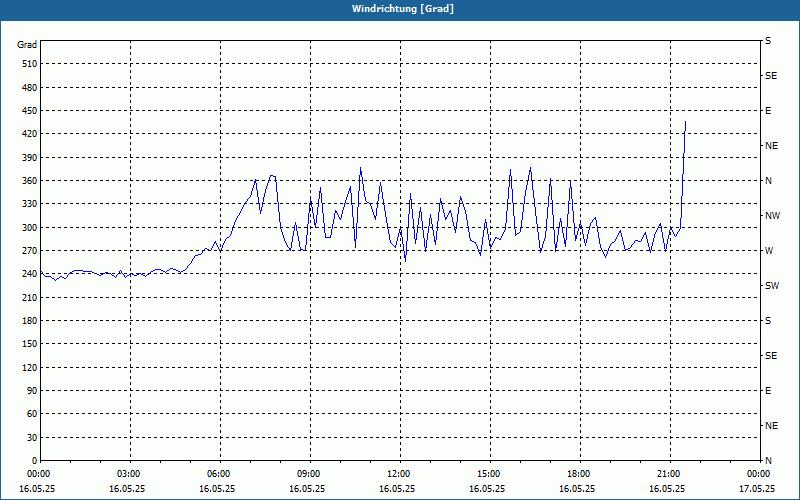Screen dimensions: 800x500
Task: Click the y-axis value 270
Action: (30, 251)
